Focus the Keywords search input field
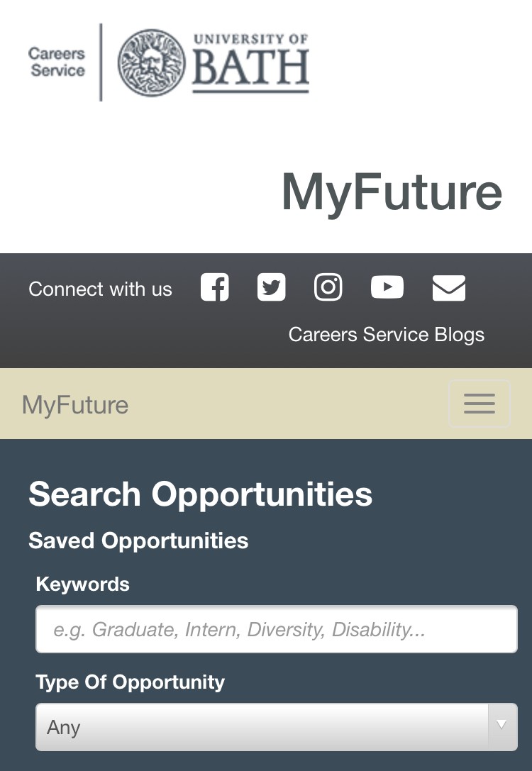This screenshot has height=771, width=532. coord(277,629)
